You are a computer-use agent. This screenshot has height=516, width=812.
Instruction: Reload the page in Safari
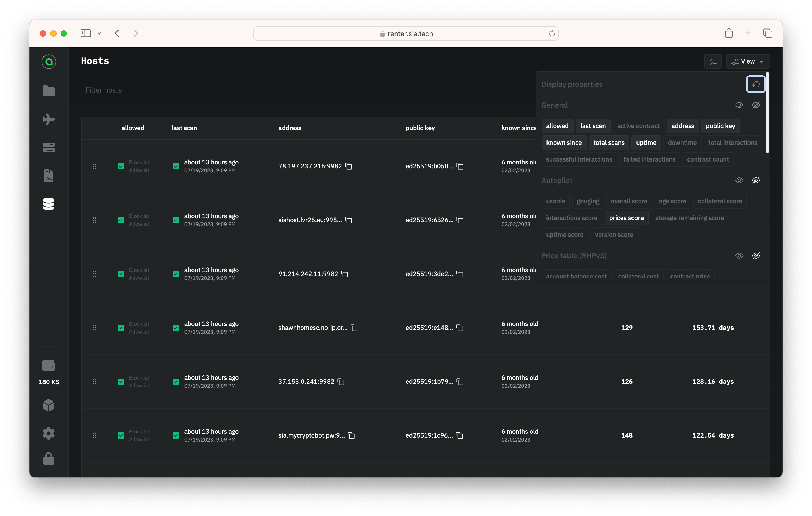(x=552, y=33)
